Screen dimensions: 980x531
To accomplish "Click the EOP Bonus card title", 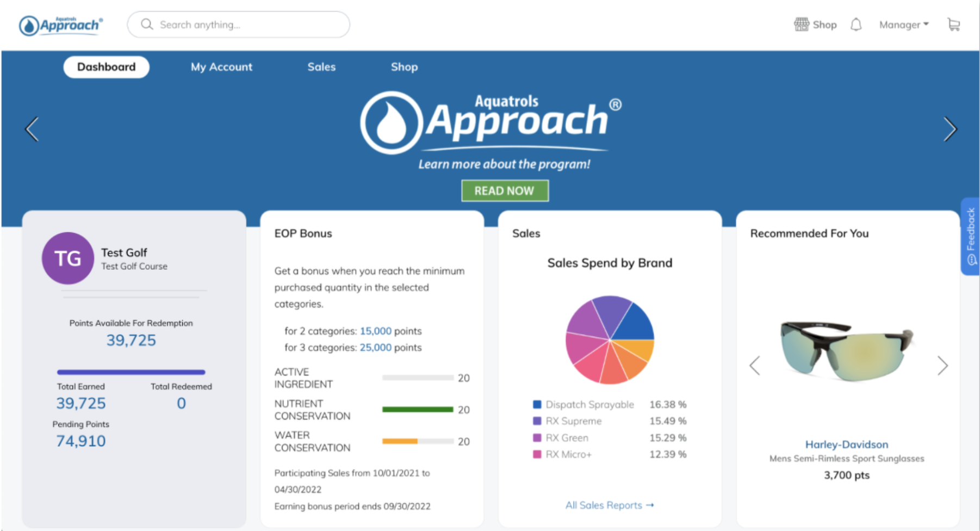I will tap(303, 233).
